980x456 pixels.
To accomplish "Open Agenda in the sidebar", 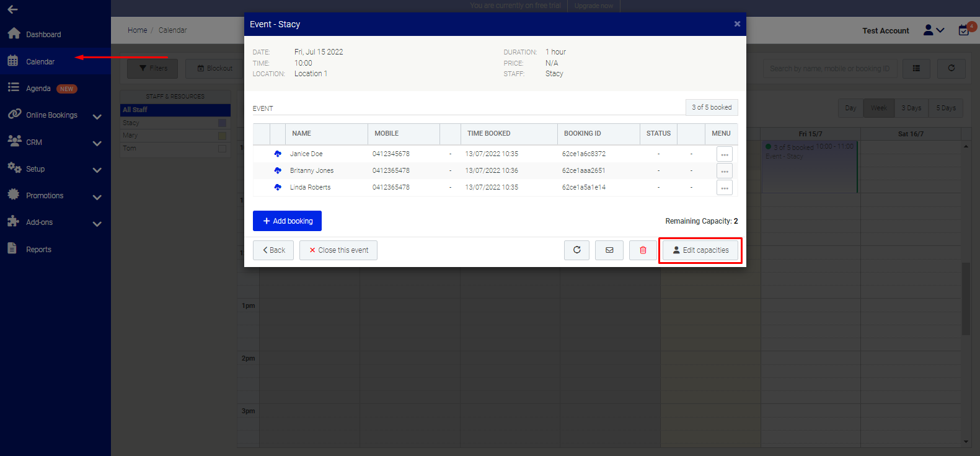I will 38,89.
